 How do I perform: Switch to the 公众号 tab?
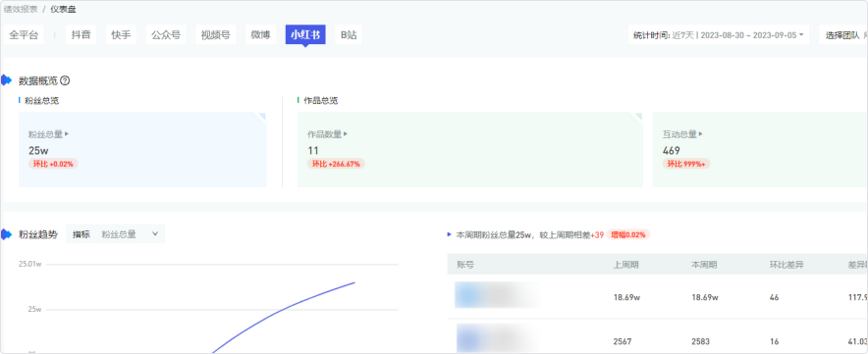coord(166,35)
